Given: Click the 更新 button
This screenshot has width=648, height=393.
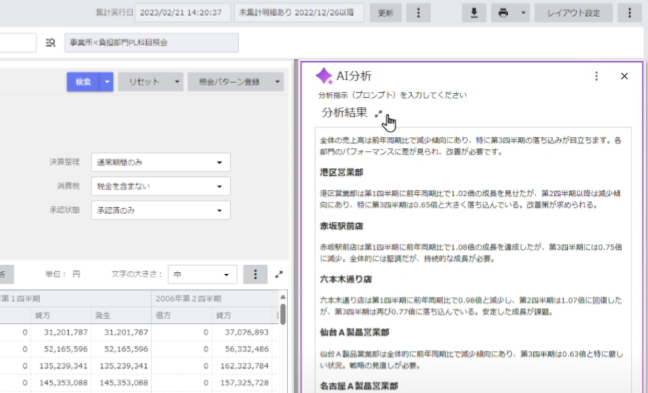Looking at the screenshot, I should (x=386, y=13).
